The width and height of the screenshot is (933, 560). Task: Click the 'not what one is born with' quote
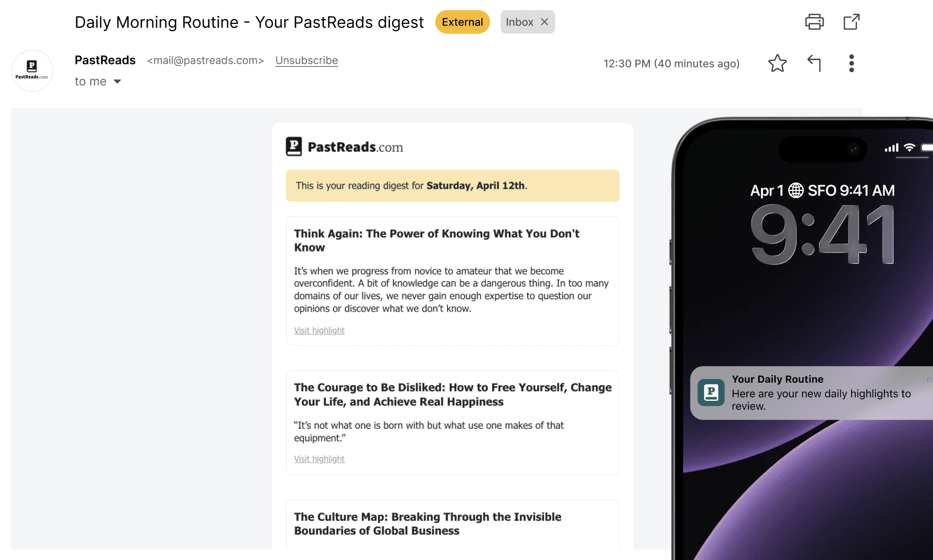[x=429, y=431]
